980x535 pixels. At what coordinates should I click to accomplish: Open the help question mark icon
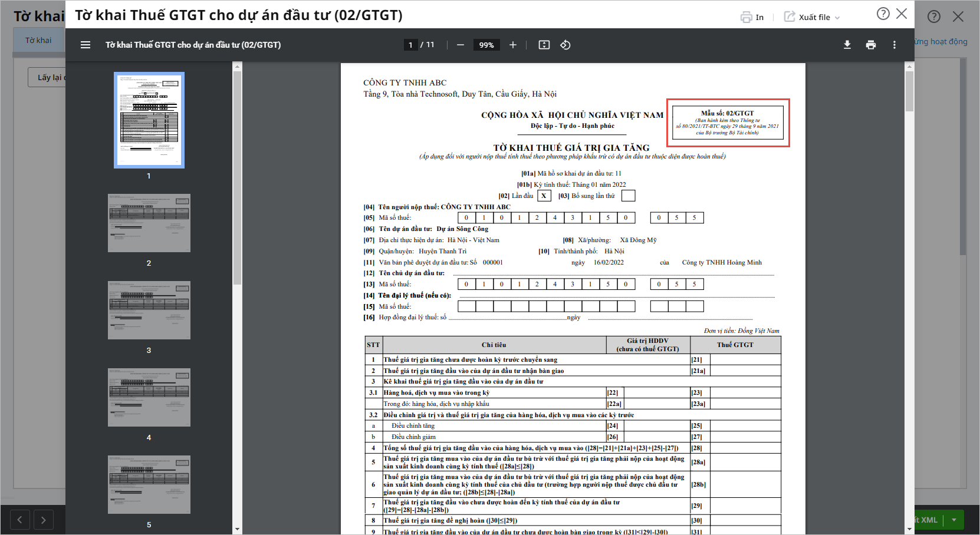click(883, 14)
